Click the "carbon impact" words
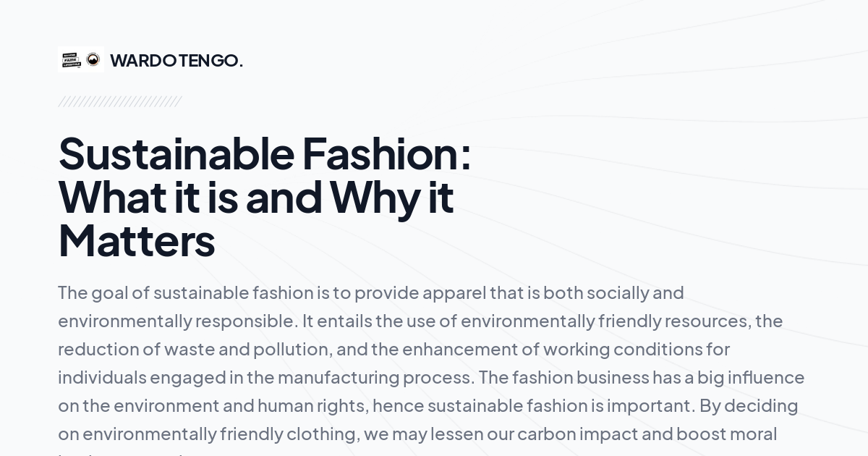 click(x=576, y=434)
